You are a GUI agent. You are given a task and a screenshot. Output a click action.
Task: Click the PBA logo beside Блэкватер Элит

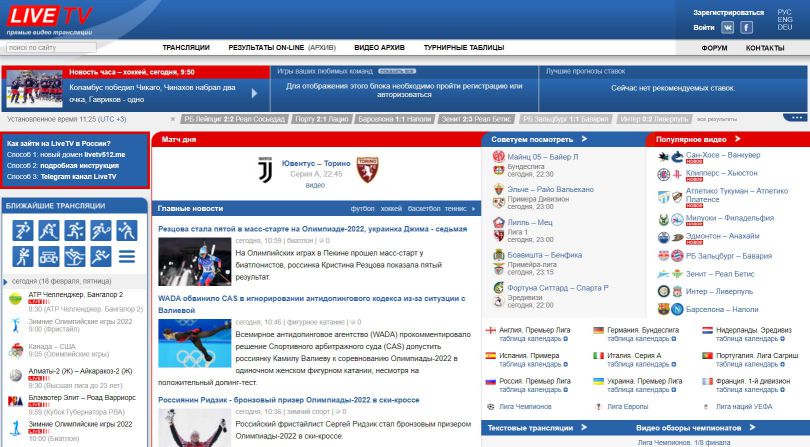[15, 401]
